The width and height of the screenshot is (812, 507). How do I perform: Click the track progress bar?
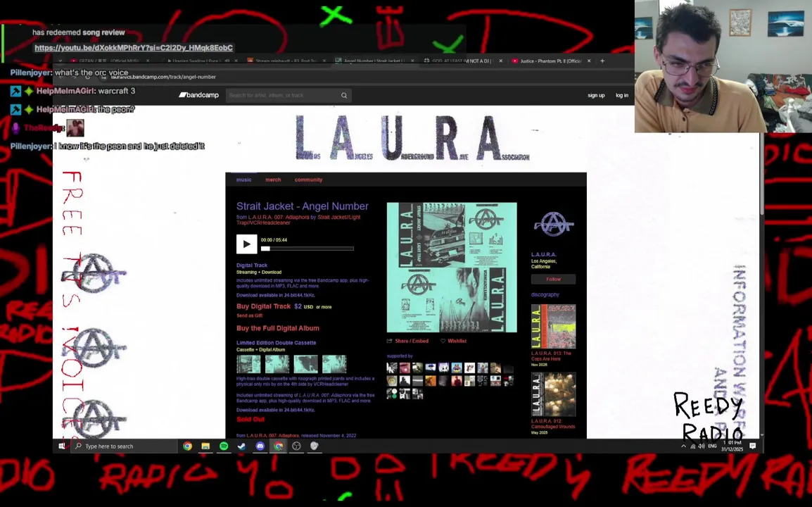pos(307,249)
